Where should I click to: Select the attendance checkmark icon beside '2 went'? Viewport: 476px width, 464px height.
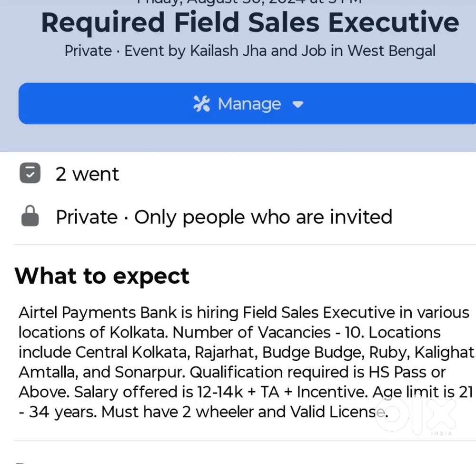click(30, 173)
